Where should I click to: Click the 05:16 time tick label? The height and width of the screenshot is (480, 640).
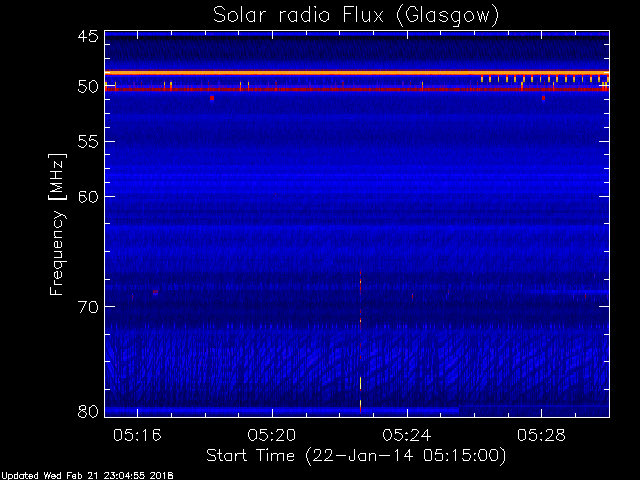(x=137, y=436)
